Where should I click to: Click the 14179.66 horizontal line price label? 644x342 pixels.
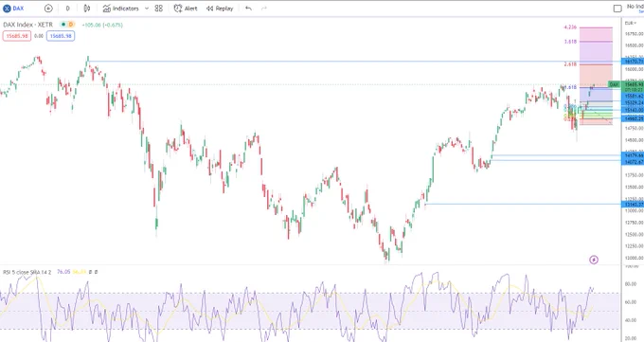[x=633, y=155]
